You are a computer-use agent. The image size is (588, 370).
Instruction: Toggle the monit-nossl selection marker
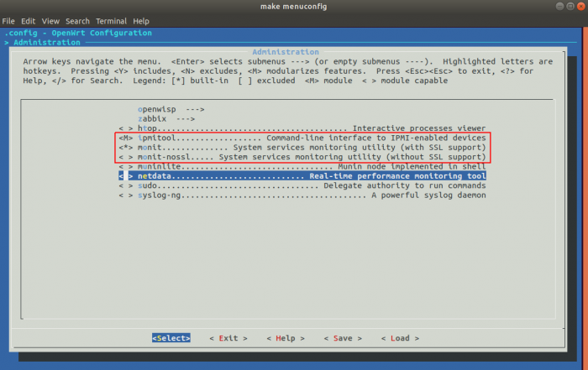coord(125,157)
